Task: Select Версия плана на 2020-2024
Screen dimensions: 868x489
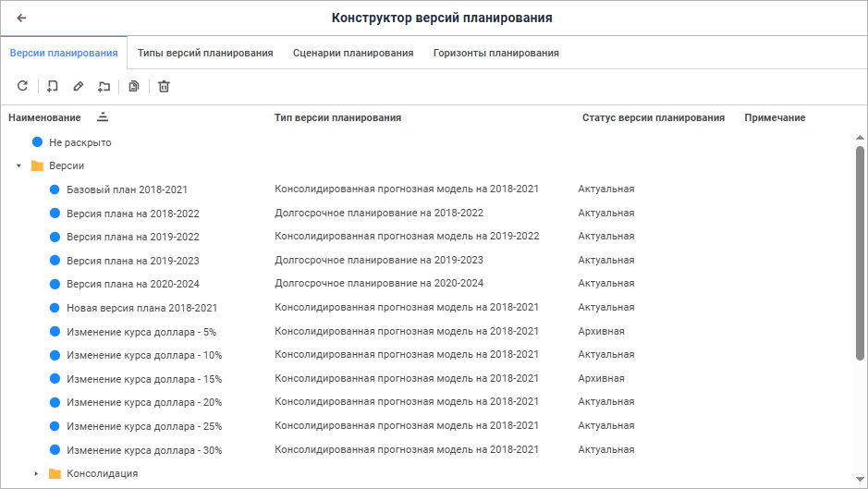Action: click(x=132, y=284)
